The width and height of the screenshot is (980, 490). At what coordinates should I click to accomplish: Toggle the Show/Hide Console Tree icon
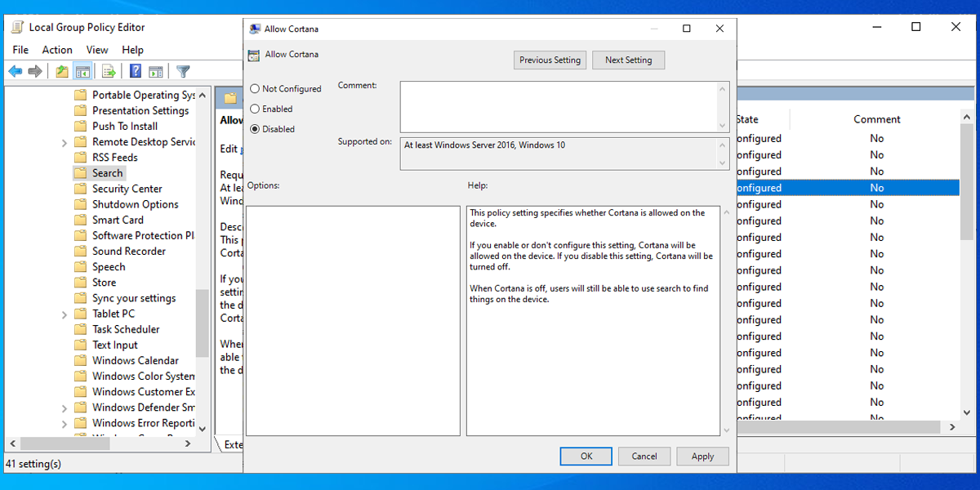(x=82, y=72)
